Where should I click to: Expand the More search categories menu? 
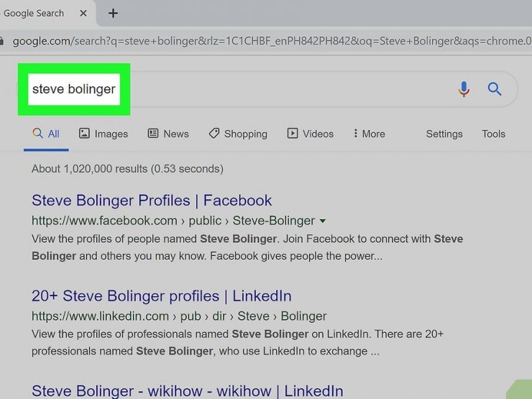[x=369, y=134]
